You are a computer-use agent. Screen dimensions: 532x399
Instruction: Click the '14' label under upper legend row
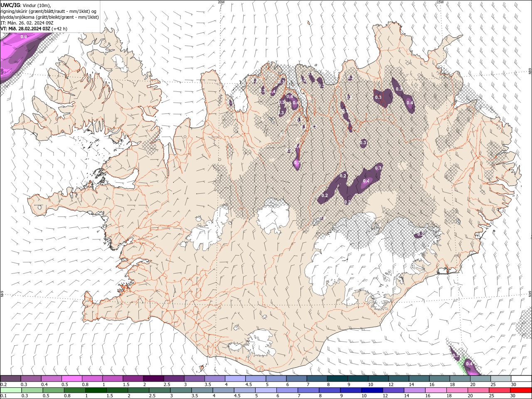[411, 384]
